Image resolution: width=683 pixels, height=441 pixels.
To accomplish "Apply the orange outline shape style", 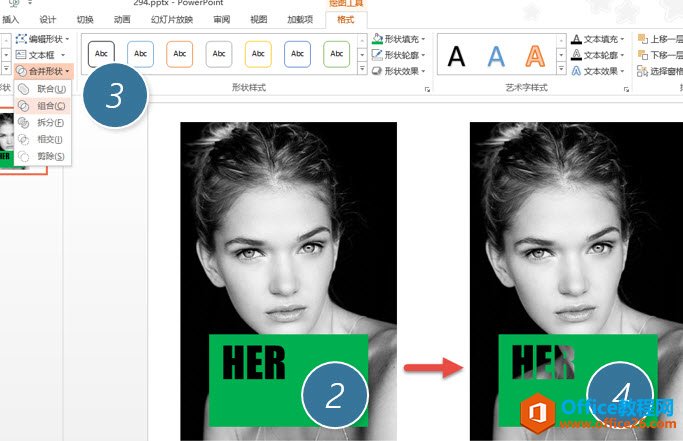I will tap(180, 54).
